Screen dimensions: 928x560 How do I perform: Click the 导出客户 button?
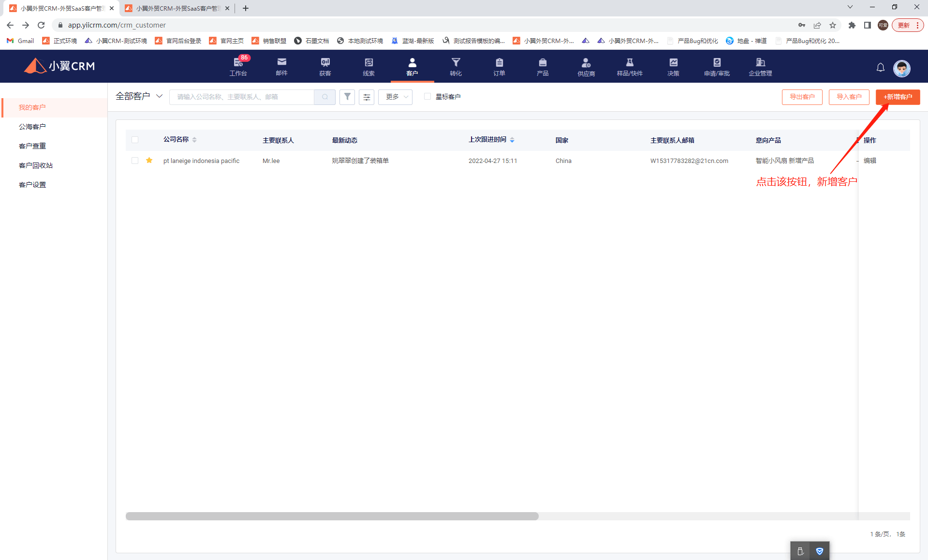(802, 97)
